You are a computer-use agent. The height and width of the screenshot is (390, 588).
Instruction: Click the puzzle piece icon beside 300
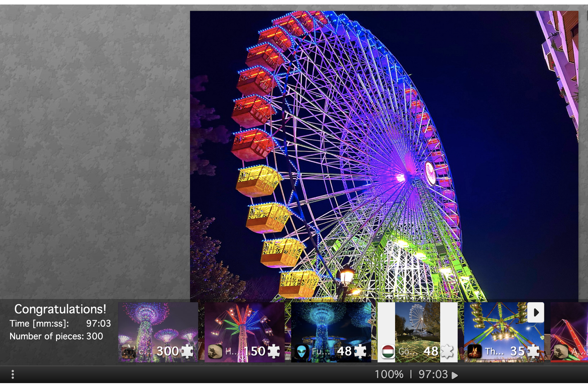(x=187, y=351)
